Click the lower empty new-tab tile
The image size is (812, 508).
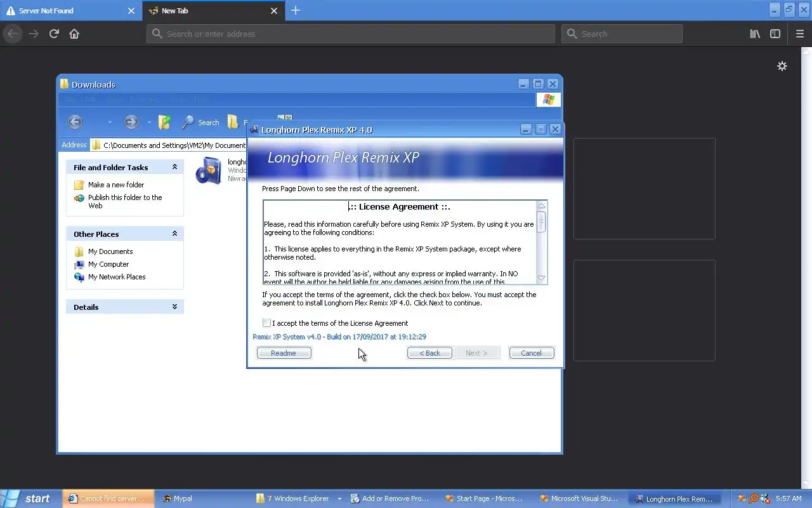pyautogui.click(x=645, y=311)
